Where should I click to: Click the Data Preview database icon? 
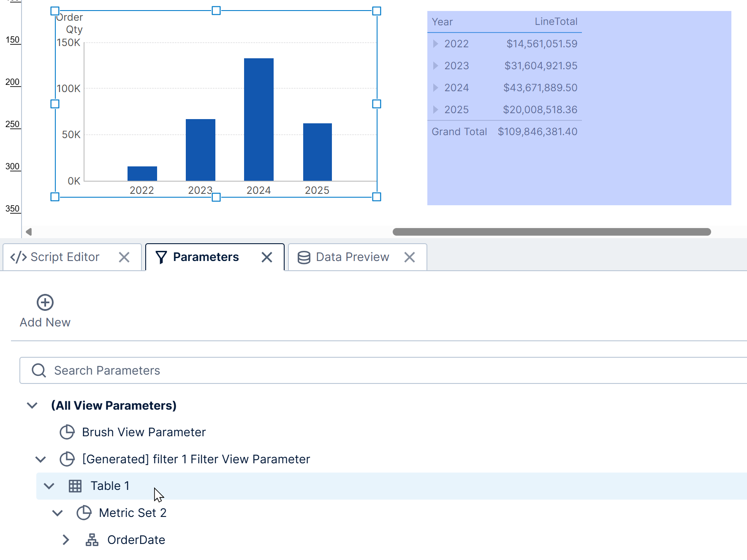pos(304,257)
